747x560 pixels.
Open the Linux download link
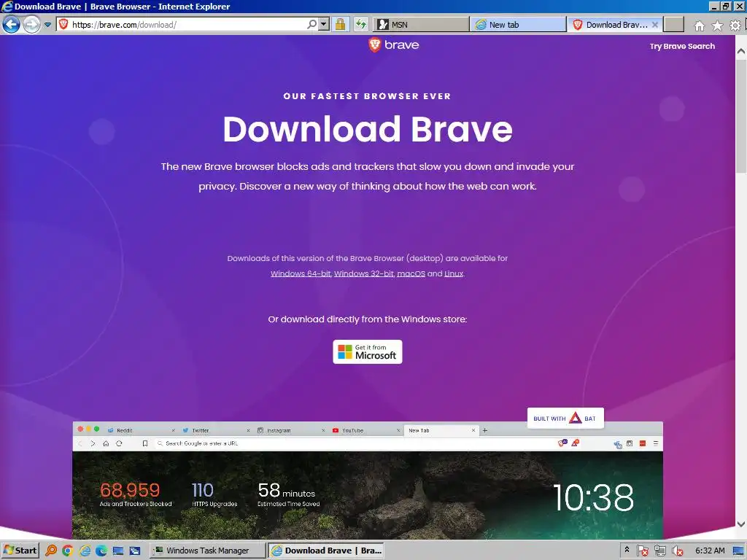(454, 273)
